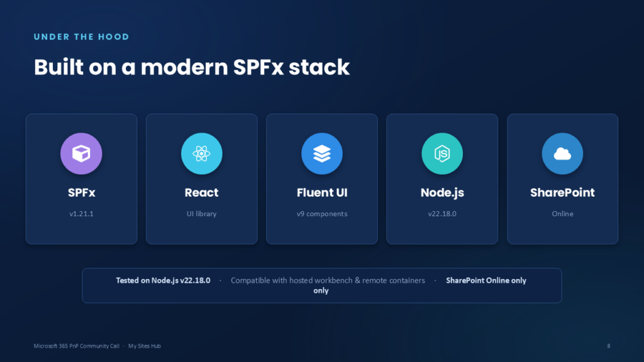Click the 'Microsoft 365 PnP Community Call' footer
The width and height of the screenshot is (644, 362).
pyautogui.click(x=76, y=346)
